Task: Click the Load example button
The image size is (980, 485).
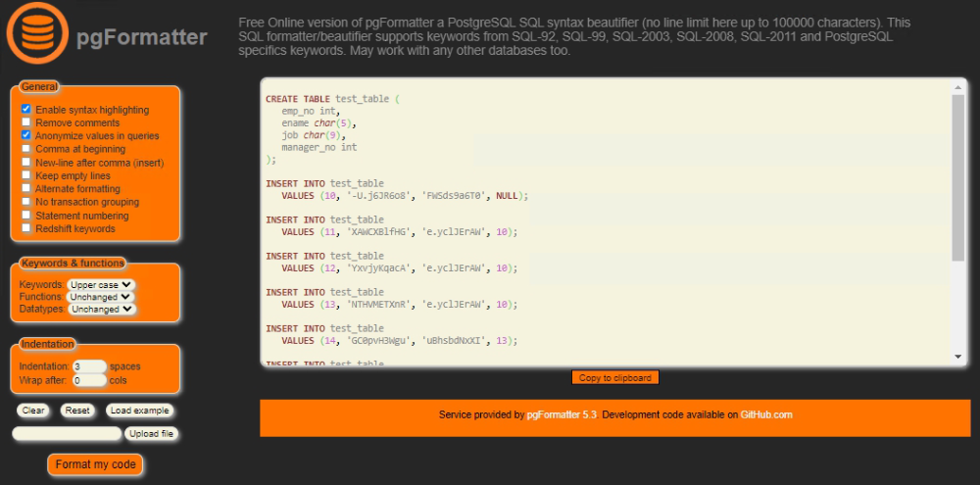Action: click(140, 411)
